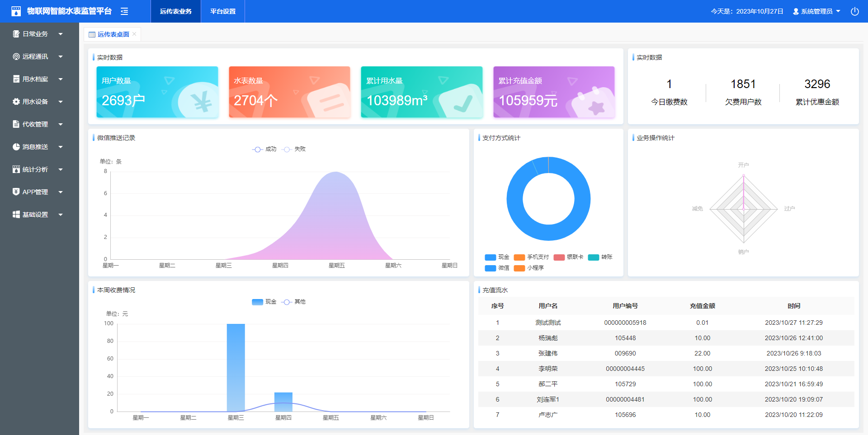
Task: Click user name 测试测试 in recharge table
Action: tap(548, 323)
